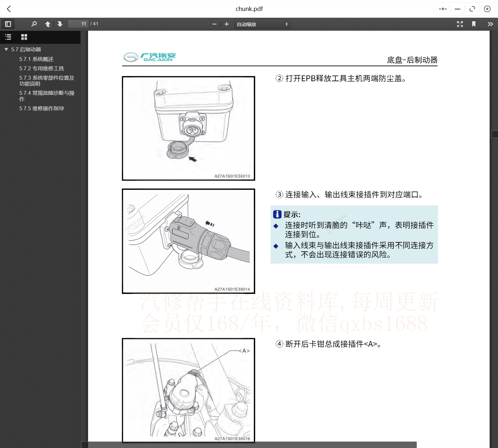
Task: Click the back arrow beside chunk.pdf title
Action: 9,9
